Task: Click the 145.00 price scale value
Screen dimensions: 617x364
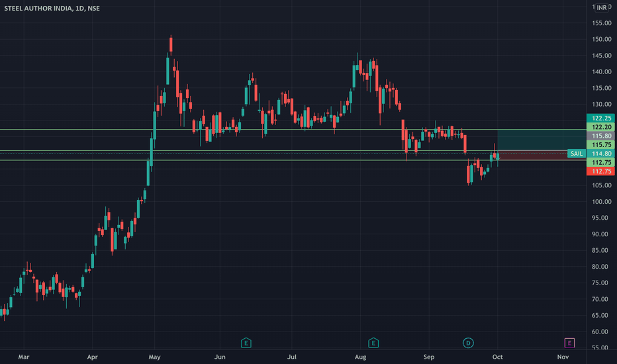Action: coord(602,56)
